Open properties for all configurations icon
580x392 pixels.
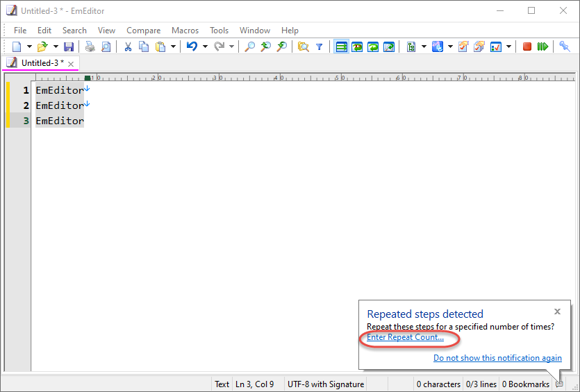[x=479, y=47]
